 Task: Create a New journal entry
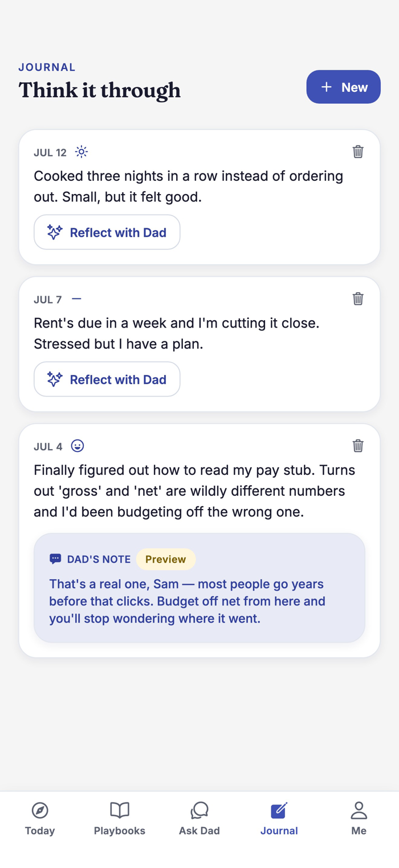pos(344,87)
